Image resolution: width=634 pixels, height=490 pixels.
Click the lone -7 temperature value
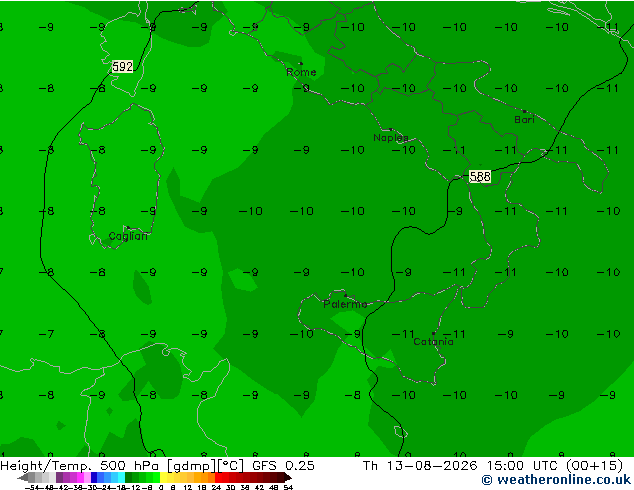46,334
